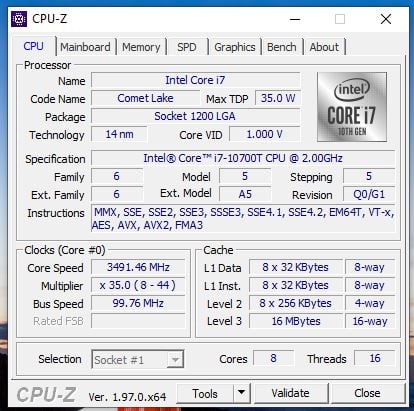Click the Validate button
Screen dimensions: 414x411
[x=290, y=393]
